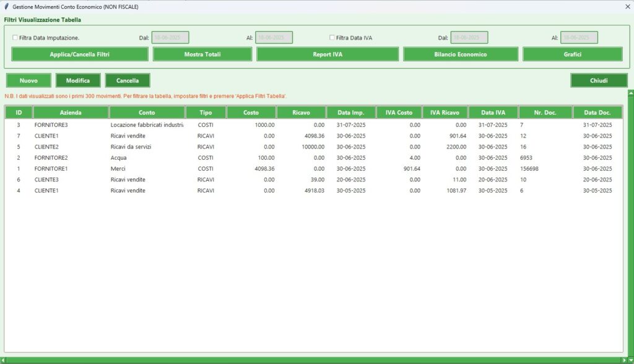Click the IVA Ricavo column header
This screenshot has width=634, height=364.
[445, 113]
